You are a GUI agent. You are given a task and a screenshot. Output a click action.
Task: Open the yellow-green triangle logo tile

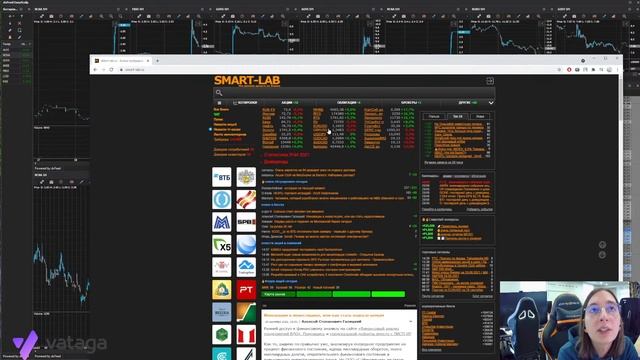[222, 289]
